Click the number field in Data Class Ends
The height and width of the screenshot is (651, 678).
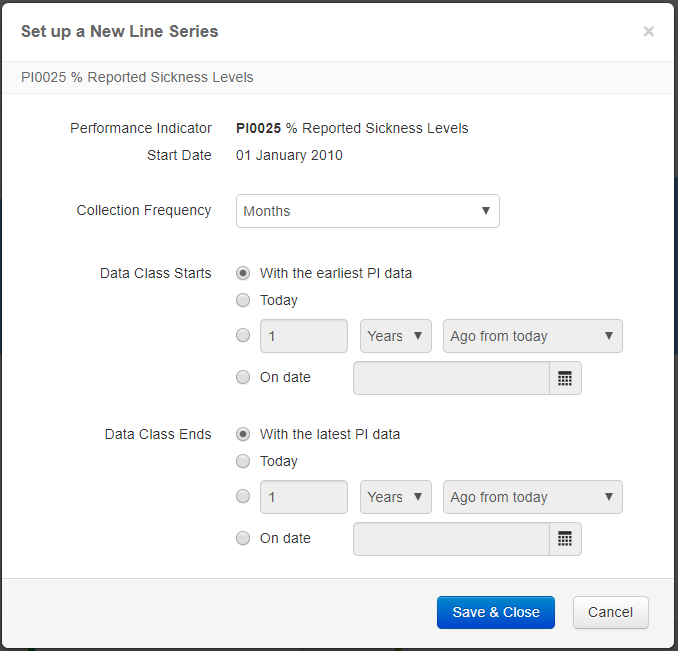point(304,497)
